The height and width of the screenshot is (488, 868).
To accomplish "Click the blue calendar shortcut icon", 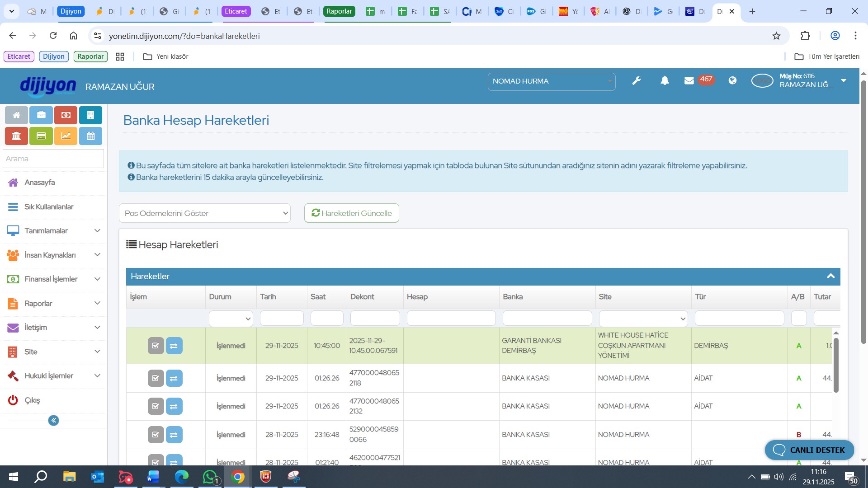I will [x=90, y=136].
